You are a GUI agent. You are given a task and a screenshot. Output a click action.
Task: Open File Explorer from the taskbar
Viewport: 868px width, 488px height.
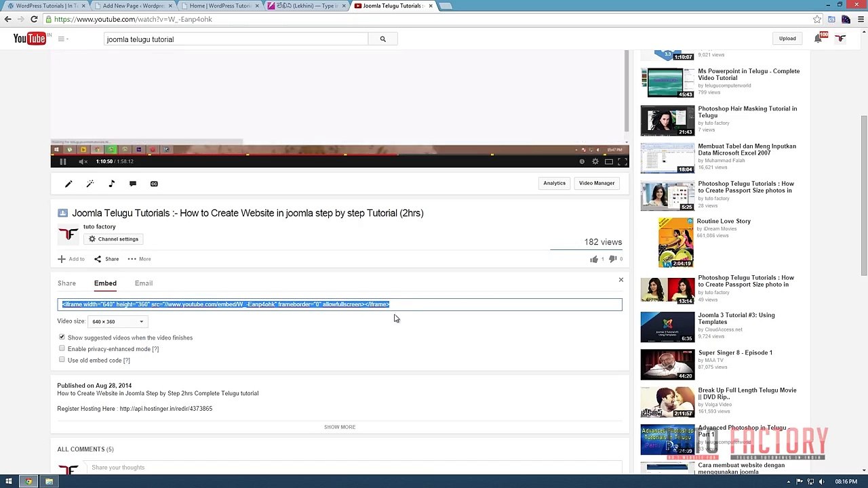coord(49,481)
